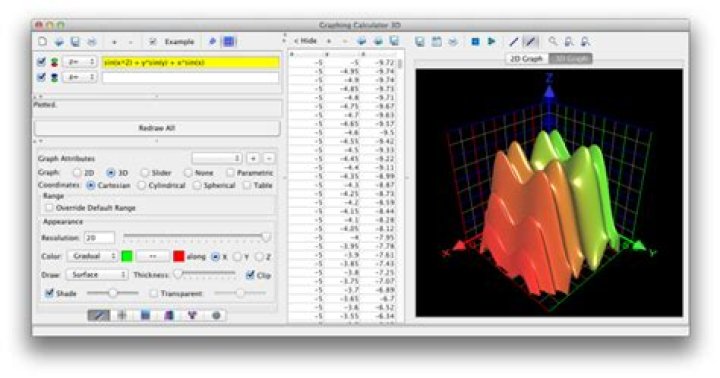Click the plus button beside Graph Attributes
This screenshot has height=378, width=720.
coord(253,158)
